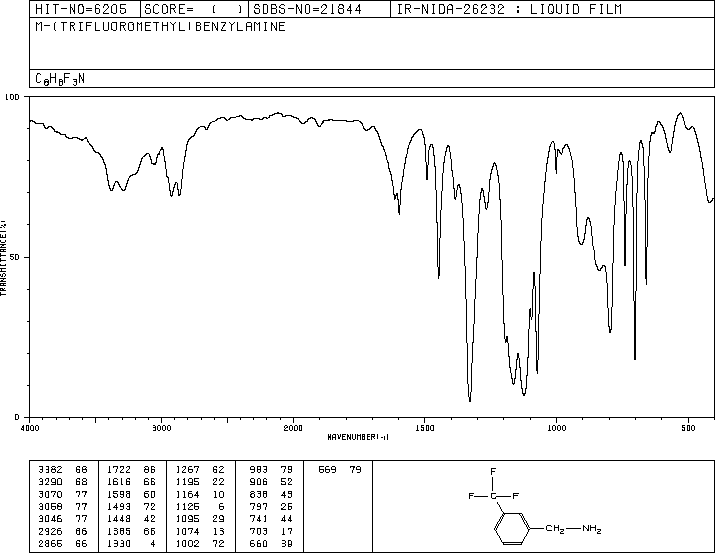
Task: Click the deepest absorption peak near 1330
Action: coord(470,400)
